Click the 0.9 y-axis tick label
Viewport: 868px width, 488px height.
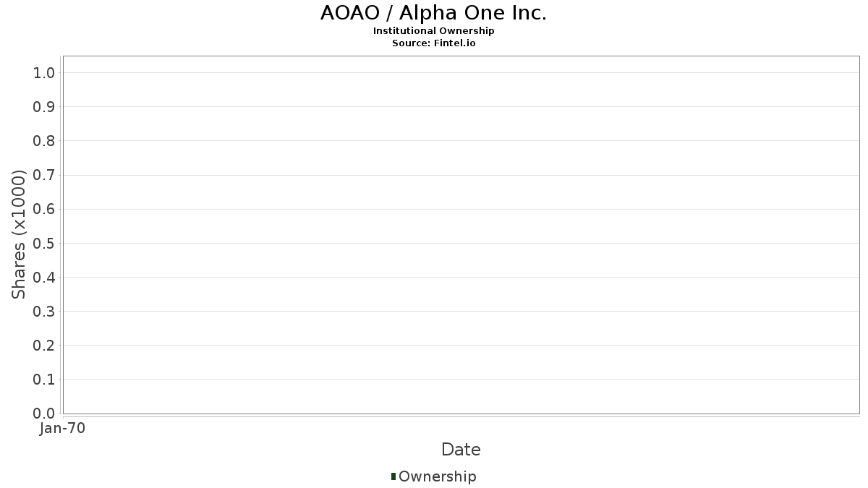[x=44, y=107]
